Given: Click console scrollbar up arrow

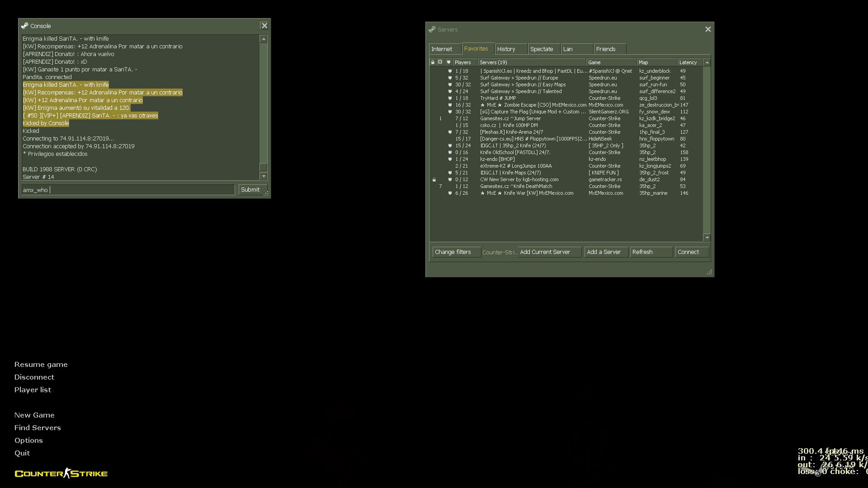Looking at the screenshot, I should (264, 39).
